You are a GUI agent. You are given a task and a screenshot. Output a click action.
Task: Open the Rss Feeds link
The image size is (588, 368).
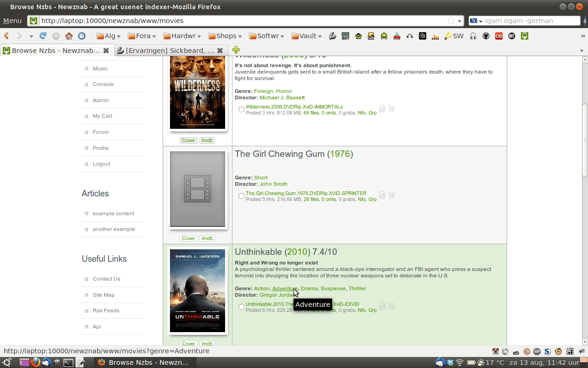(106, 310)
